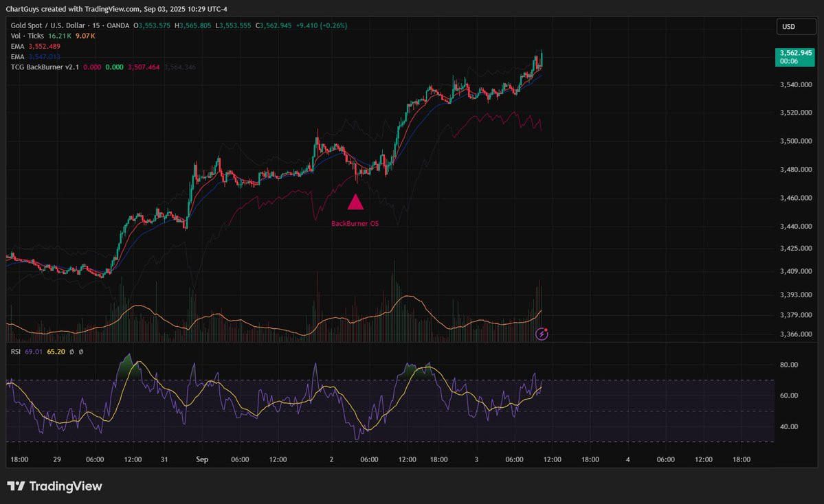Click the 3,366.000 price axis label
This screenshot has width=824, height=504.
[796, 334]
